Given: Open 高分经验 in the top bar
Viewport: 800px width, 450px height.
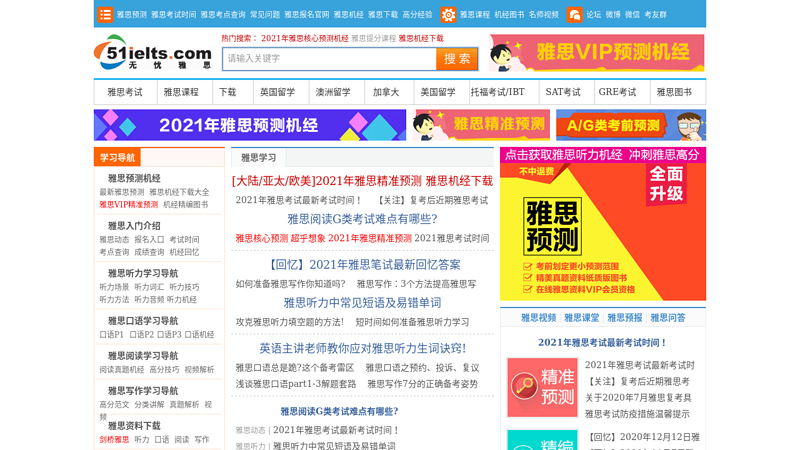Looking at the screenshot, I should click(417, 15).
